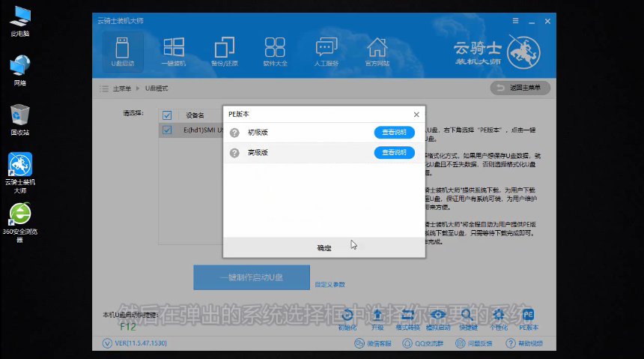The height and width of the screenshot is (359, 644).
Task: Click the hamburger menu icon in title bar
Action: 515,21
